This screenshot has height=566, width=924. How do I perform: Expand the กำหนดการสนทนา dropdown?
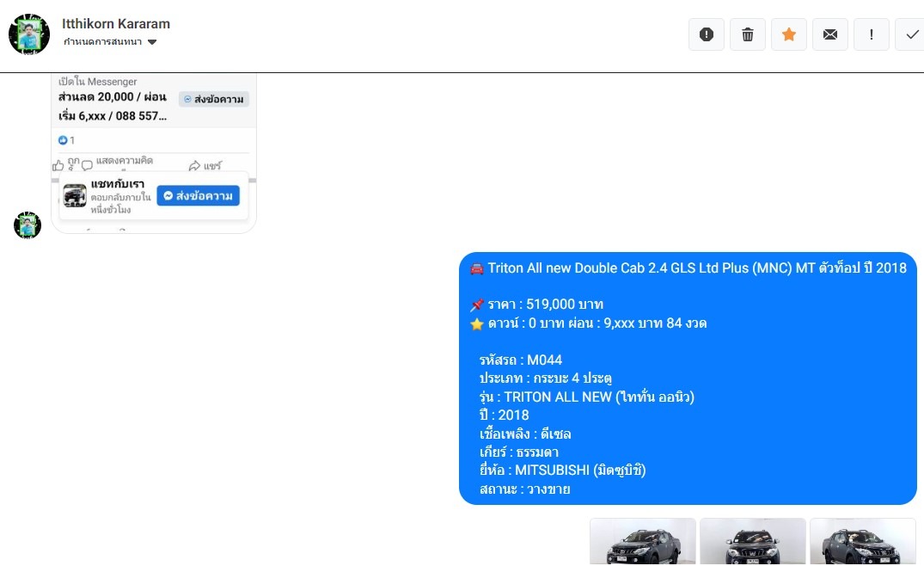[x=110, y=42]
